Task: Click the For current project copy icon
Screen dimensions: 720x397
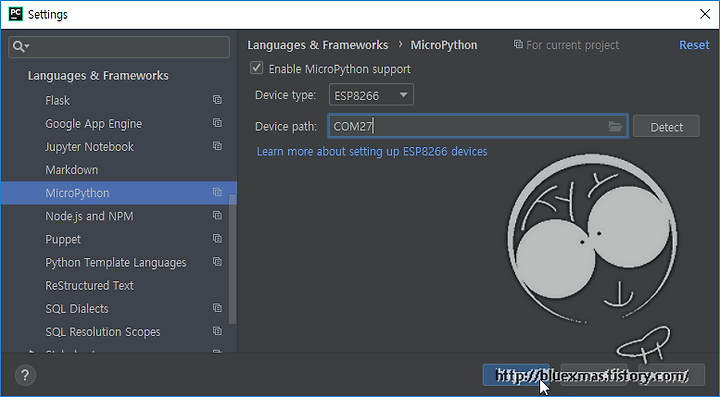Action: pyautogui.click(x=518, y=45)
